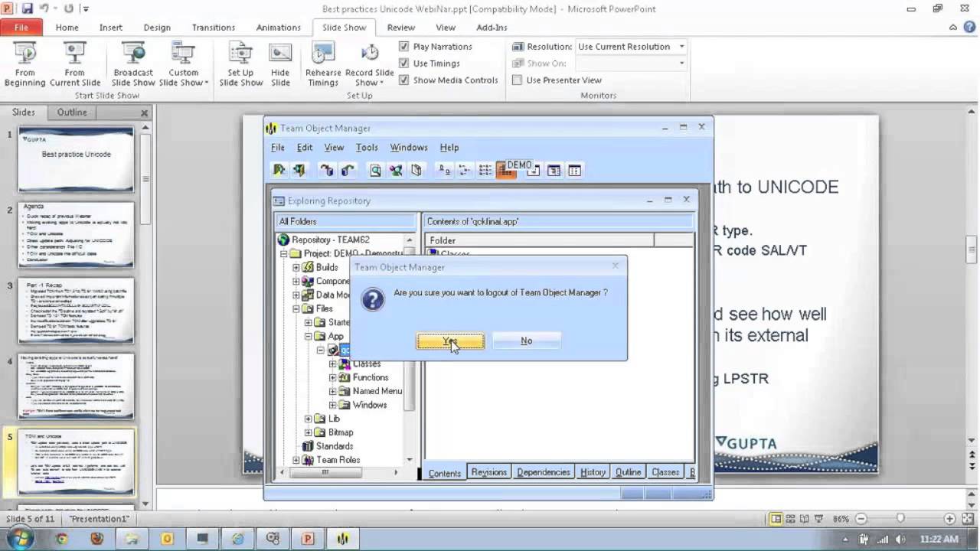The image size is (980, 551).
Task: Switch to Reading view in status bar
Action: [x=805, y=518]
